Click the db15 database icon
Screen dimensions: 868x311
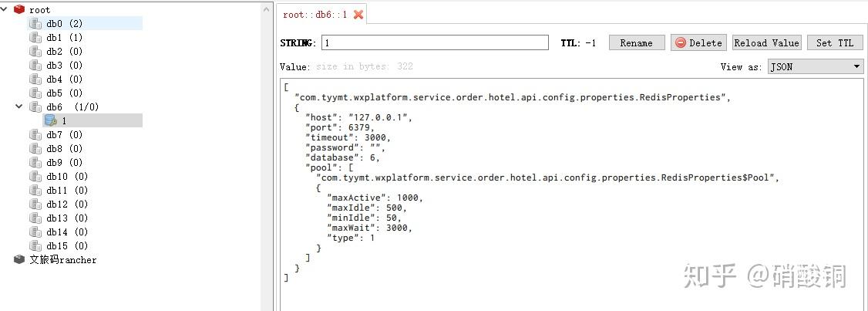coord(35,245)
